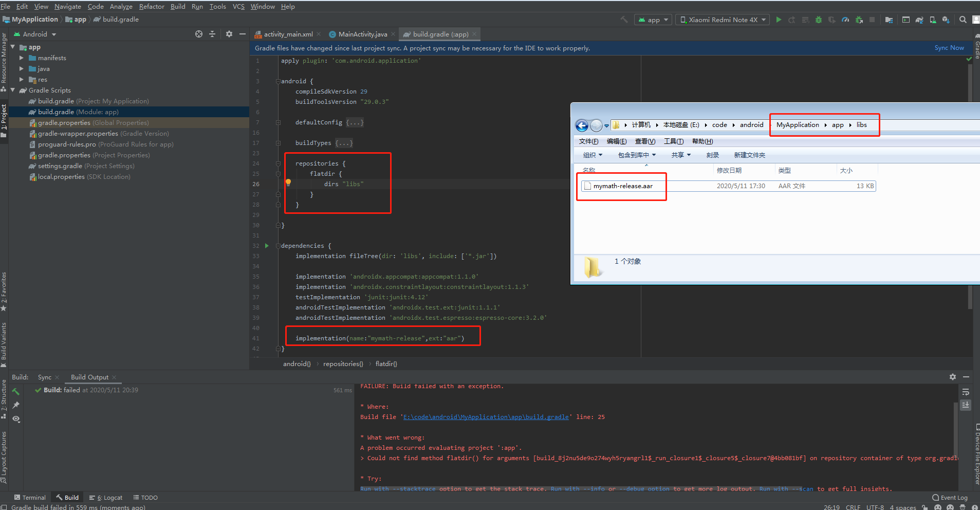980x510 pixels.
Task: Open Build panel settings gear
Action: point(953,377)
